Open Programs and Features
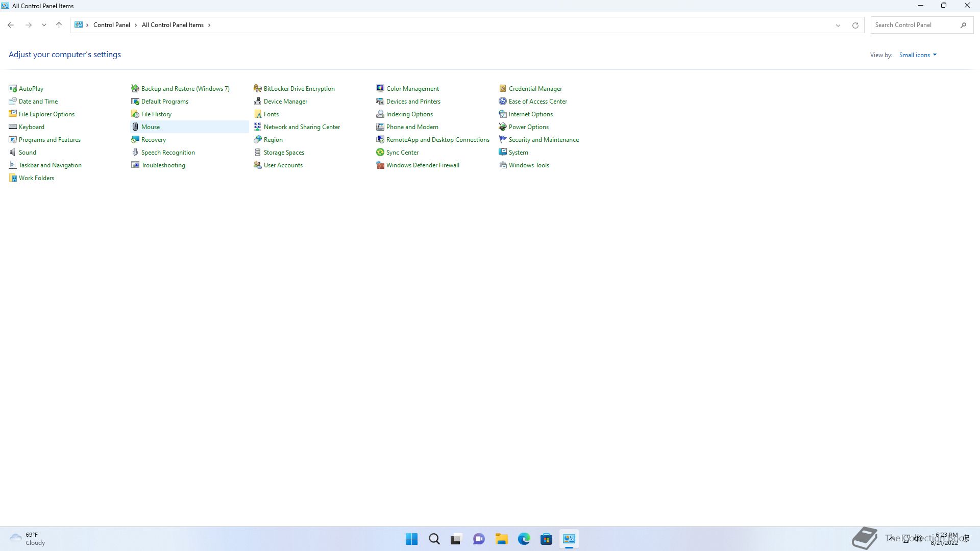Viewport: 980px width, 551px height. point(50,140)
